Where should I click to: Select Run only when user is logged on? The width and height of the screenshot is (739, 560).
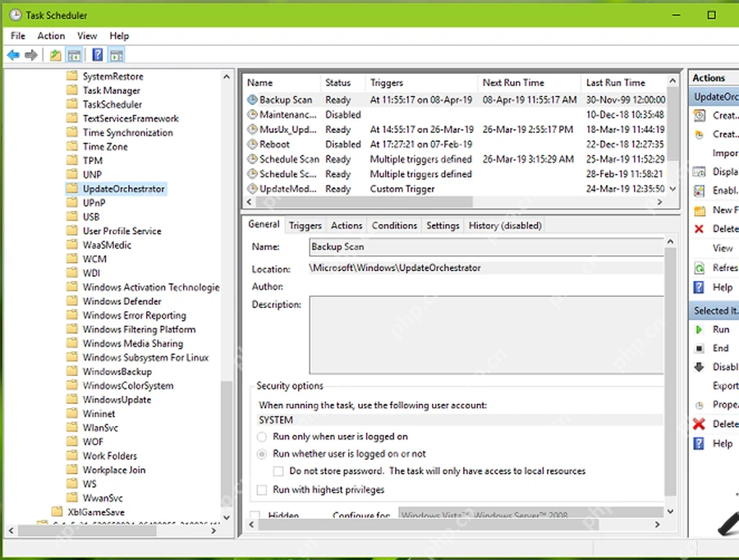262,437
